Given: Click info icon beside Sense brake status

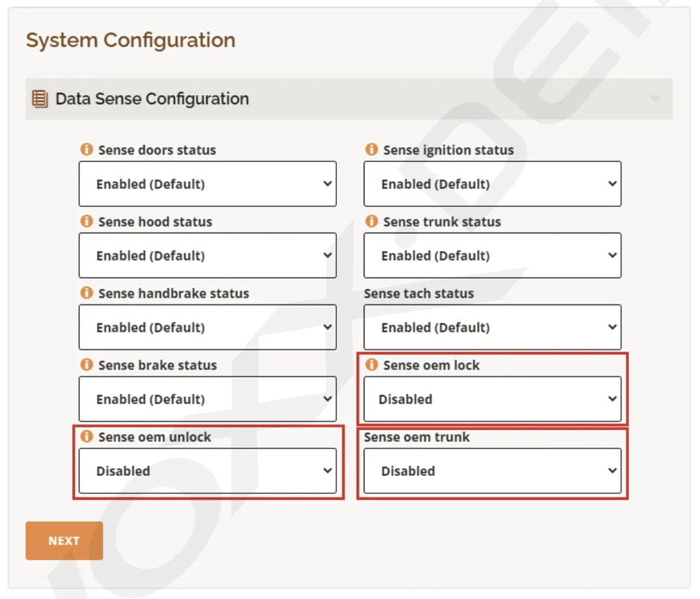Looking at the screenshot, I should [x=87, y=365].
